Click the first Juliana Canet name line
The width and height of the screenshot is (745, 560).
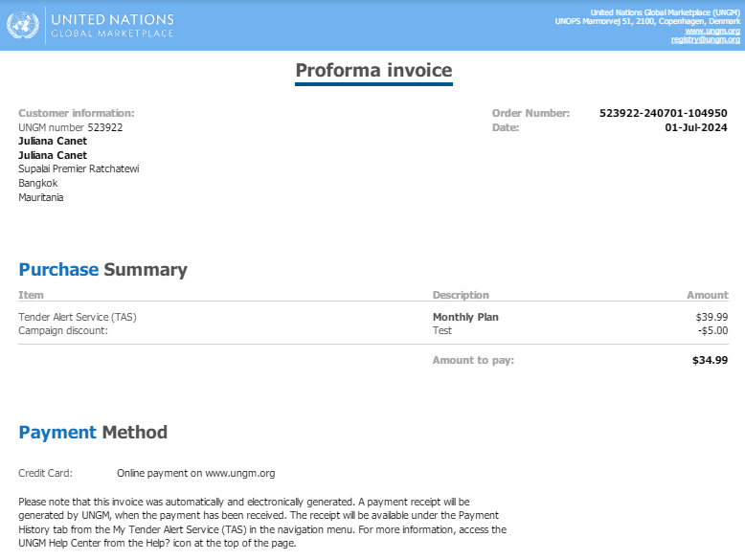point(53,141)
